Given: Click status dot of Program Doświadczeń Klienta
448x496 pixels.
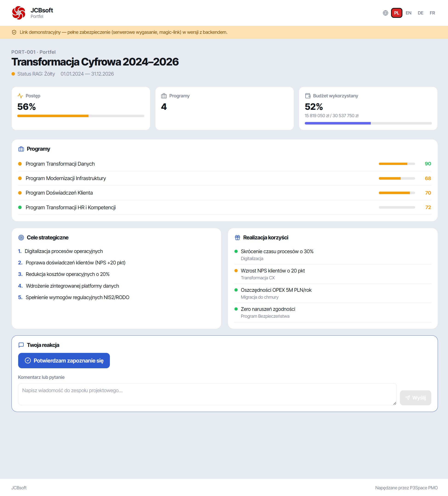Looking at the screenshot, I should coord(20,193).
